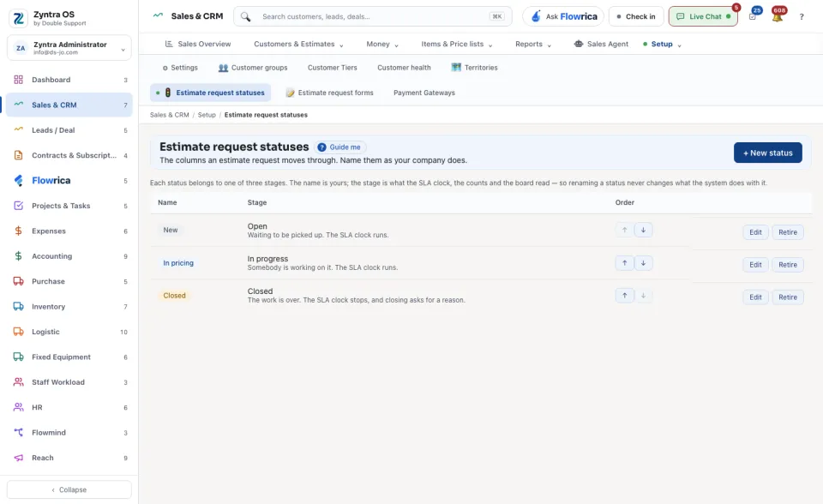
Task: Click the In pricing status badge
Action: (178, 263)
